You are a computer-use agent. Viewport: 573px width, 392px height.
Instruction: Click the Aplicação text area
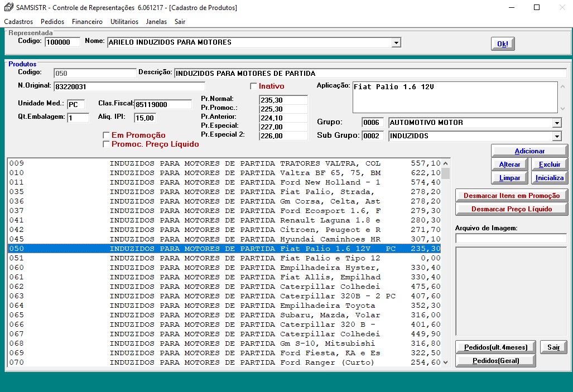click(455, 97)
